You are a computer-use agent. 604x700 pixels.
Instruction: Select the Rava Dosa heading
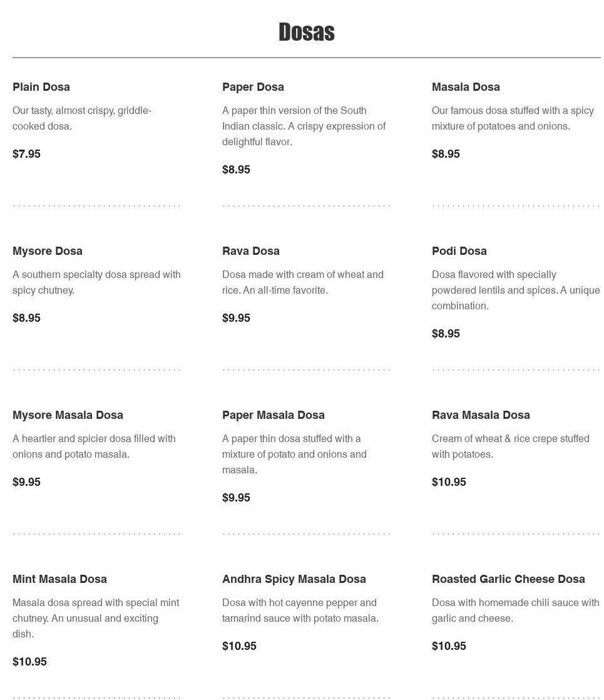pos(251,251)
